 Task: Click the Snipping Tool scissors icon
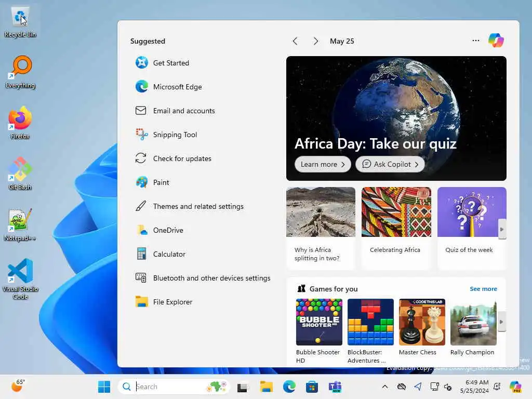click(141, 135)
